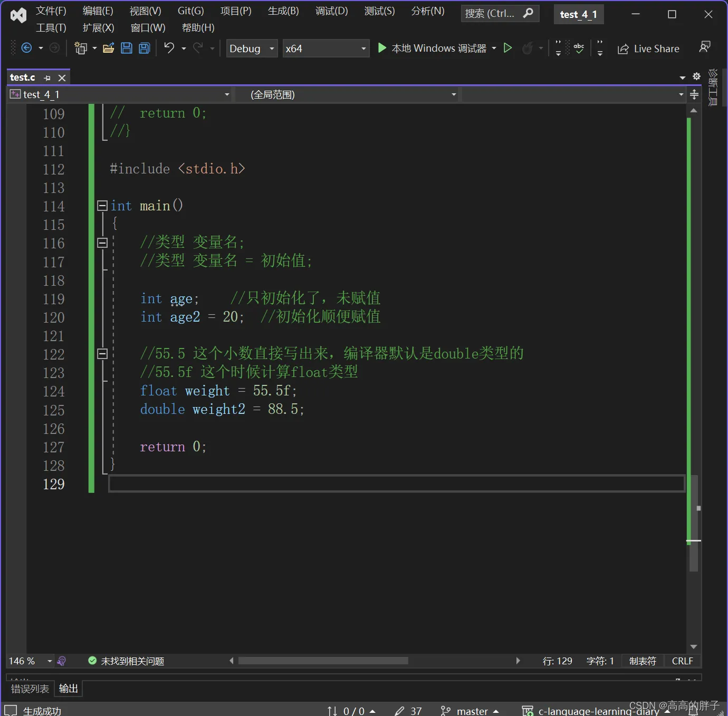
Task: Open the 146 % zoom dropdown
Action: pos(31,661)
